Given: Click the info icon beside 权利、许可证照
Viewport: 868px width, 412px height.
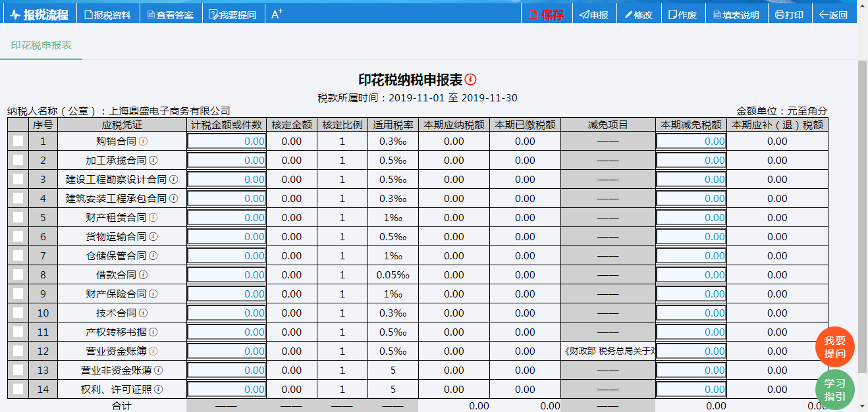Looking at the screenshot, I should (158, 389).
